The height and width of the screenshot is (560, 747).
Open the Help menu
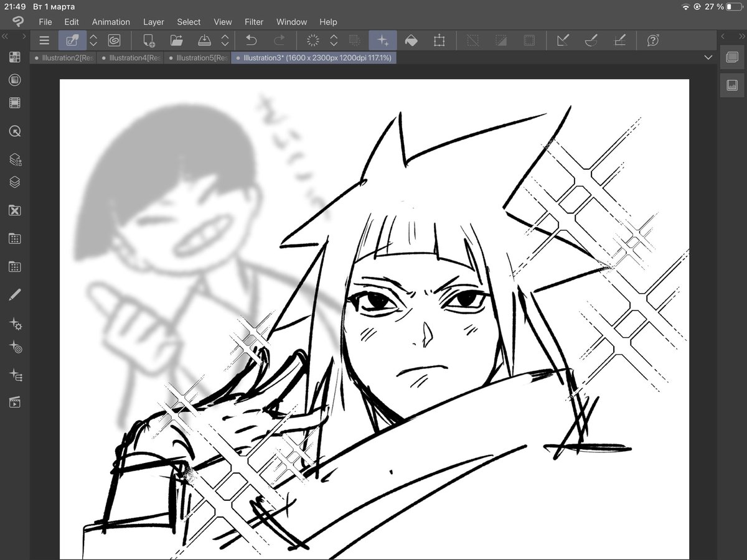(x=328, y=22)
